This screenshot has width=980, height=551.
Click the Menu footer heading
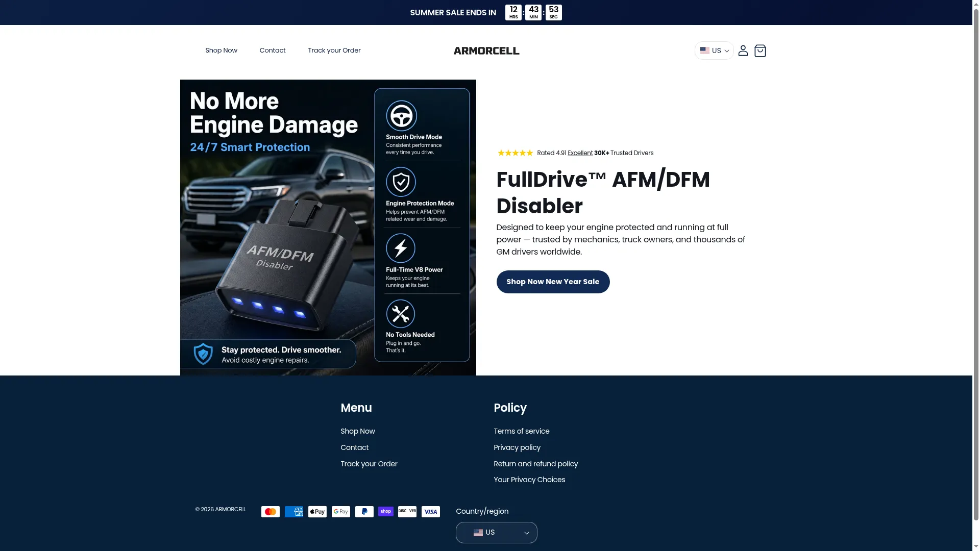coord(356,408)
